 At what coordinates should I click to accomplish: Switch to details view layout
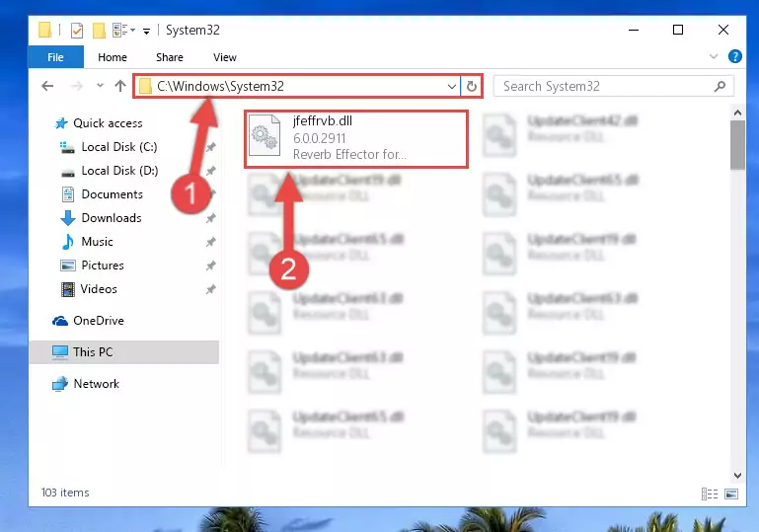click(x=709, y=494)
